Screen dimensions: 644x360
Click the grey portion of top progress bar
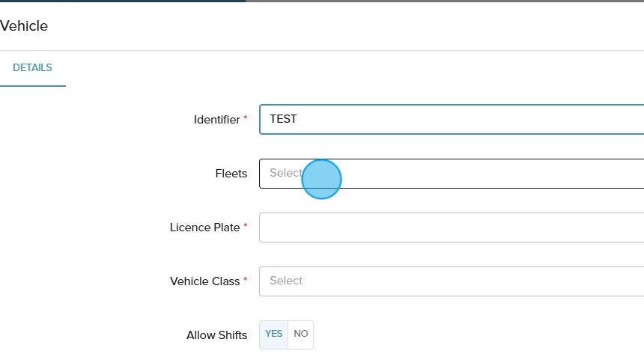tap(449, 1)
